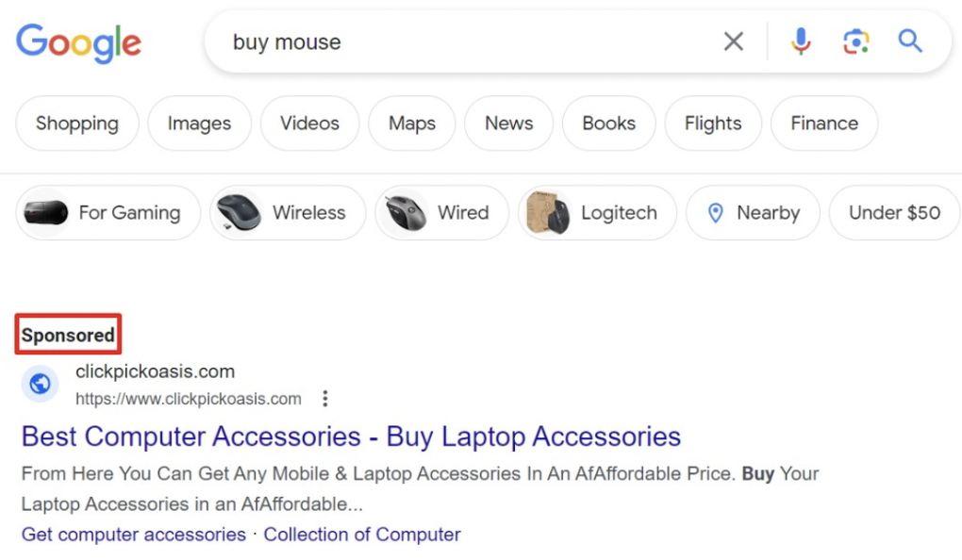The width and height of the screenshot is (962, 560).
Task: Switch to the Shopping tab
Action: pos(77,124)
